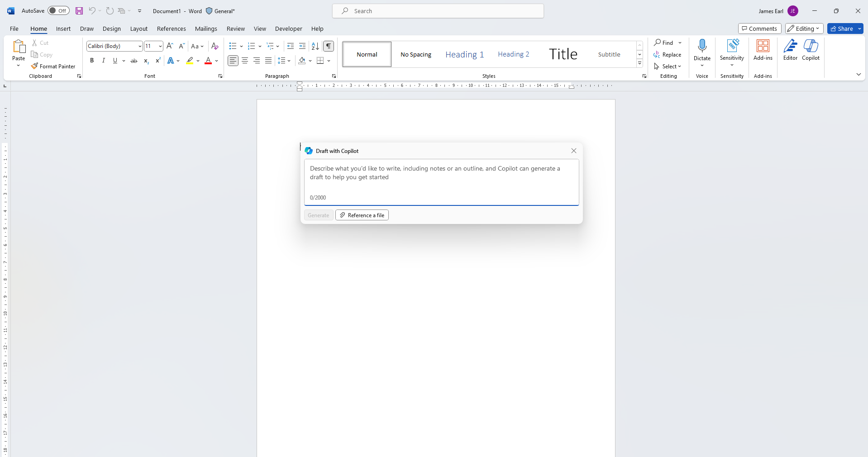The image size is (868, 457).
Task: Switch to the Design tab
Action: [x=112, y=29]
